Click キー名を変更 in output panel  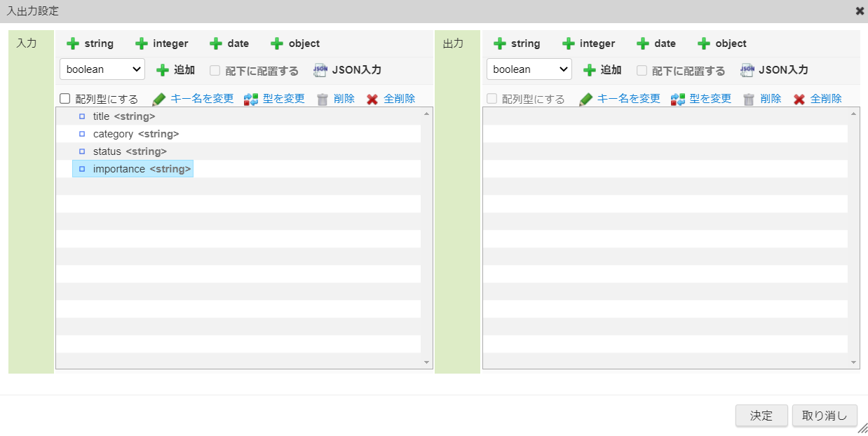620,99
